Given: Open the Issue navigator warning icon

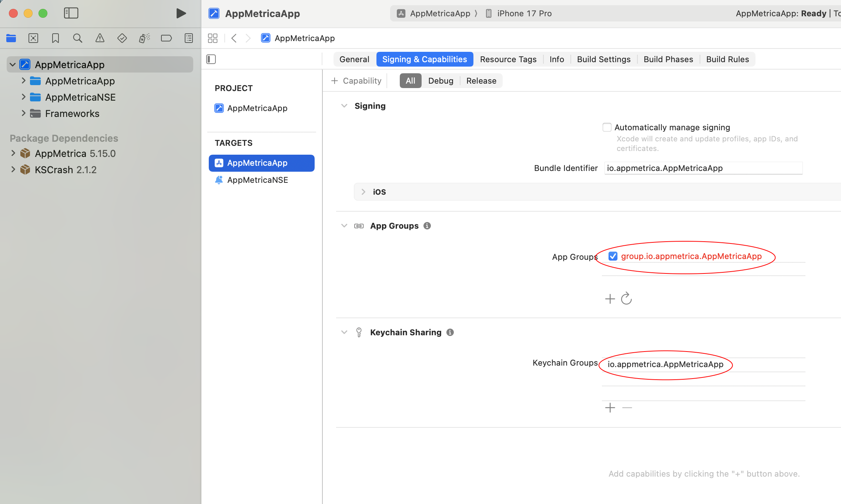Looking at the screenshot, I should point(100,38).
